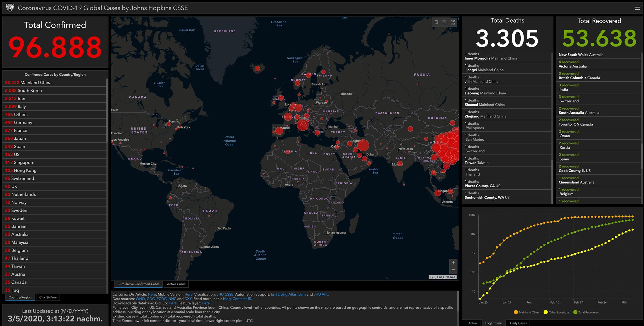Read more via the blog link
The width and height of the screenshot is (644, 326).
pos(227,299)
